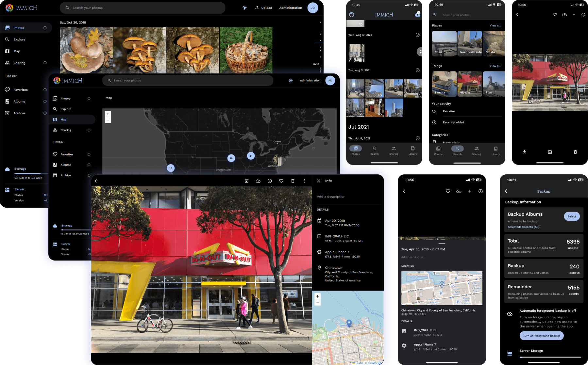The height and width of the screenshot is (365, 588).
Task: Open the AU user avatar menu
Action: (330, 80)
